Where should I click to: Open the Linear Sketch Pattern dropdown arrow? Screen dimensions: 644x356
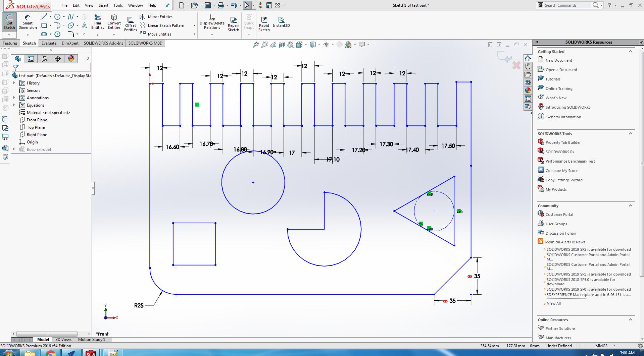pyautogui.click(x=194, y=25)
